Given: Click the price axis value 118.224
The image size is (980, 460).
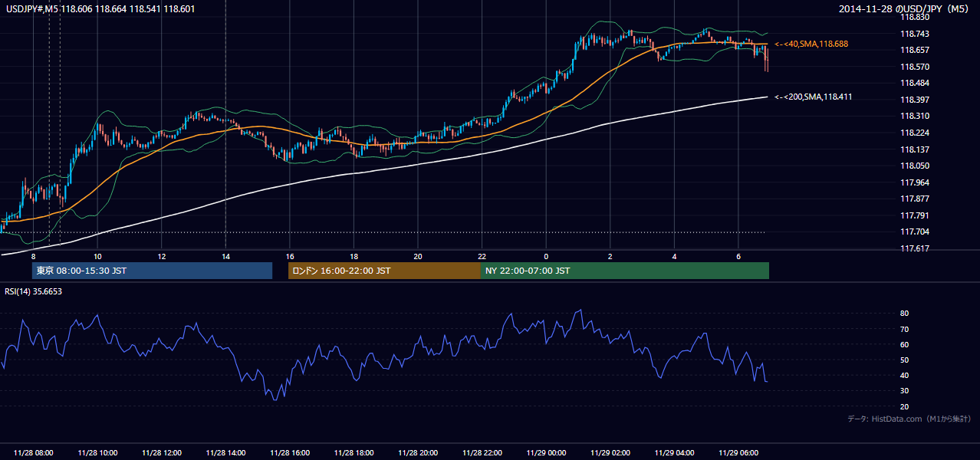Looking at the screenshot, I should point(913,133).
